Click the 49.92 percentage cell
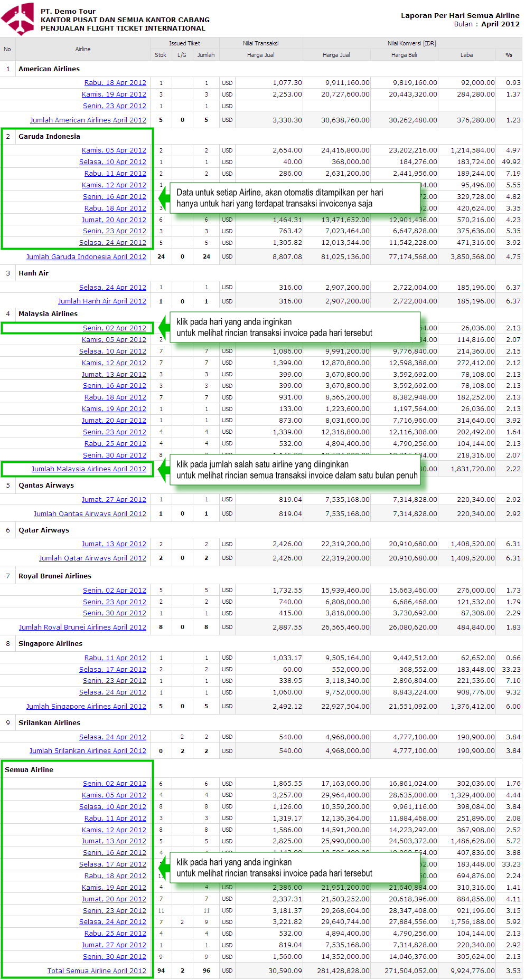The width and height of the screenshot is (525, 980). point(511,162)
